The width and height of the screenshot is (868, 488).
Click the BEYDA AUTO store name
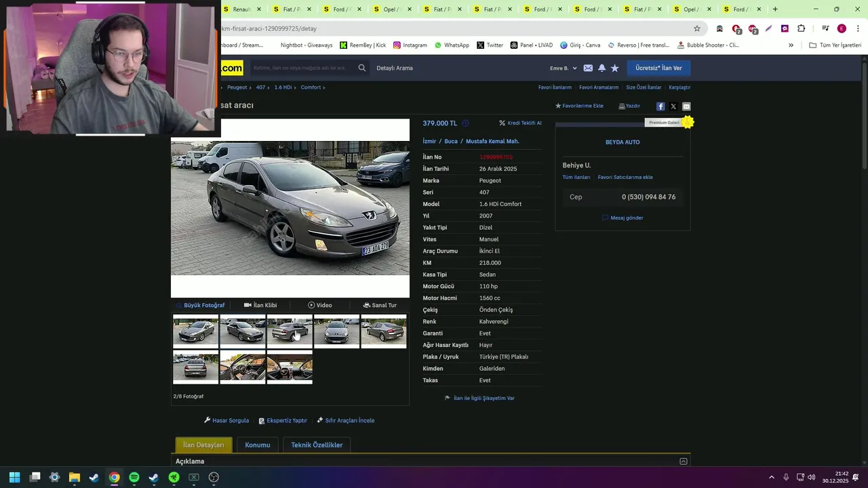click(x=623, y=142)
